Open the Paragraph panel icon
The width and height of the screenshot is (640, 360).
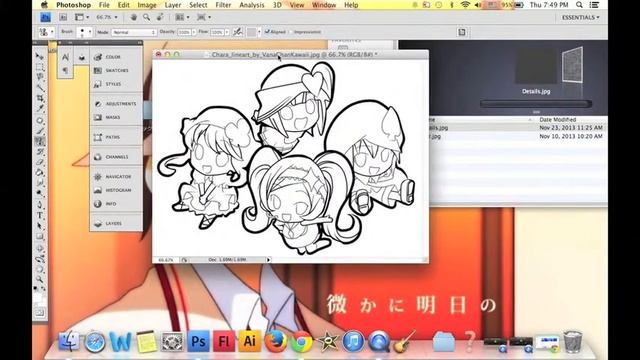65,71
